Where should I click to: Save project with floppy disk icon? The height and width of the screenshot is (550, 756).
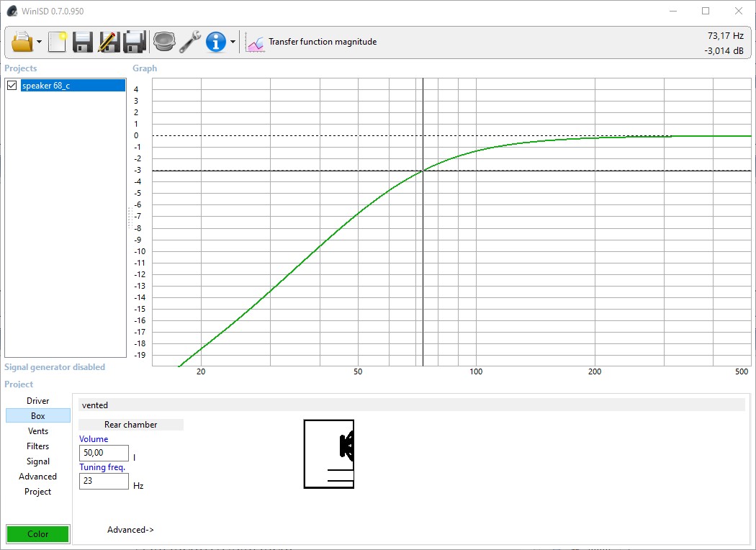tap(83, 42)
